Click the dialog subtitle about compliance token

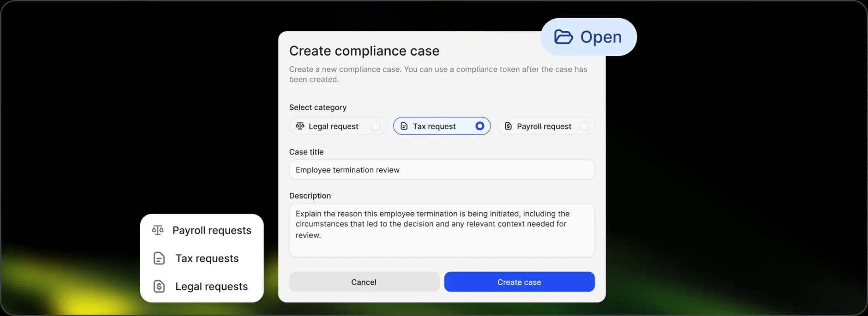(x=438, y=74)
